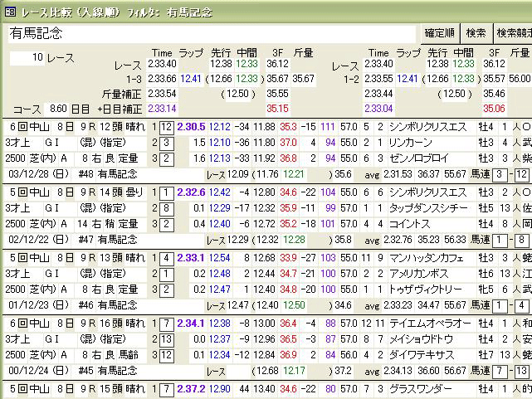
Task: Click 6回中山 in the 2003 race header
Action: [30, 127]
